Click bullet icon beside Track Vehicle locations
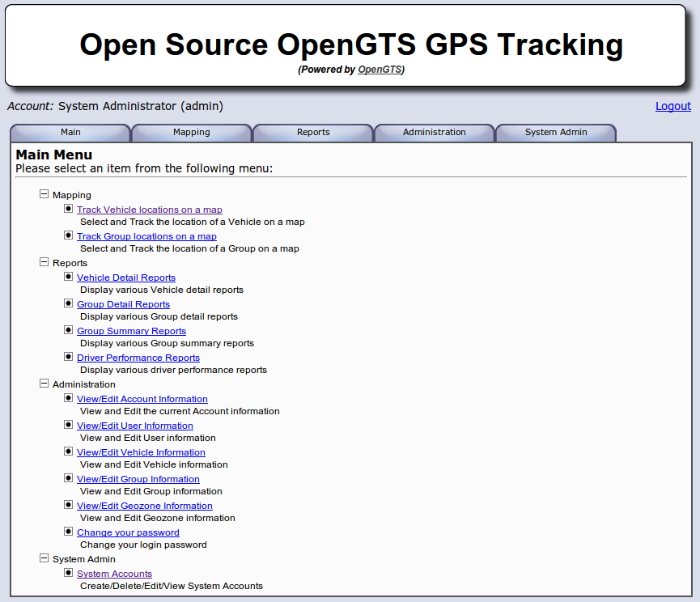The height and width of the screenshot is (602, 700). [x=69, y=209]
